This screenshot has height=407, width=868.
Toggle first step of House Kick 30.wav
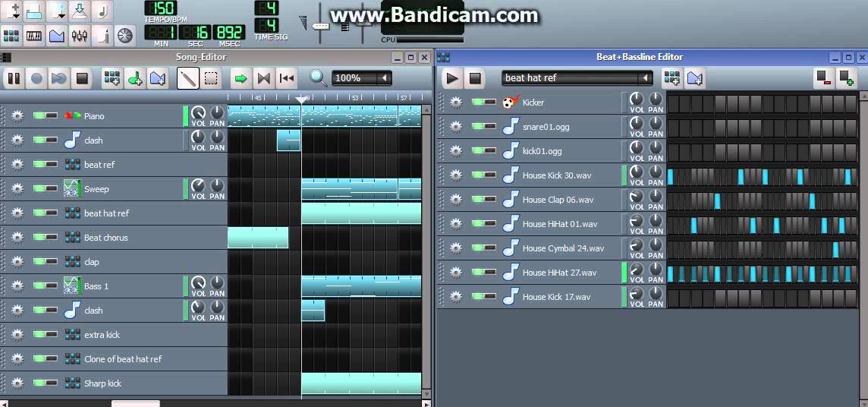pos(671,177)
